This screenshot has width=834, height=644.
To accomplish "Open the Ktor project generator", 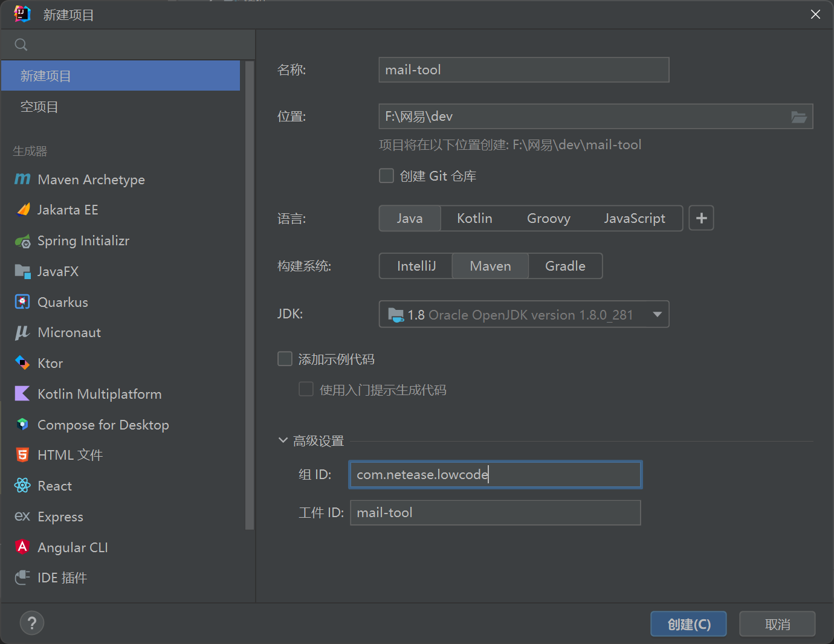I will click(x=50, y=363).
